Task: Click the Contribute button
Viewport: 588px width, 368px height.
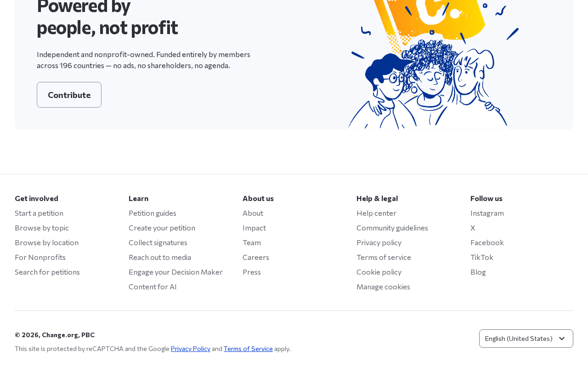Action: 69,95
